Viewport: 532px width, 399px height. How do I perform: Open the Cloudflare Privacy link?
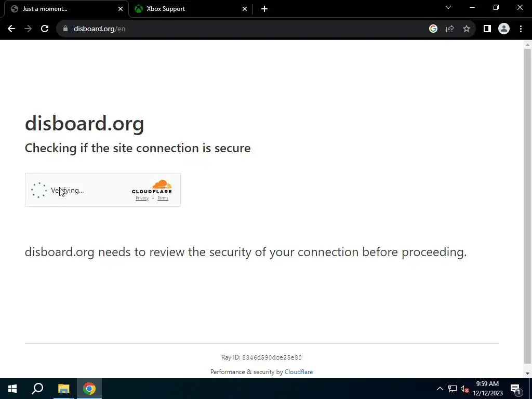pyautogui.click(x=142, y=198)
